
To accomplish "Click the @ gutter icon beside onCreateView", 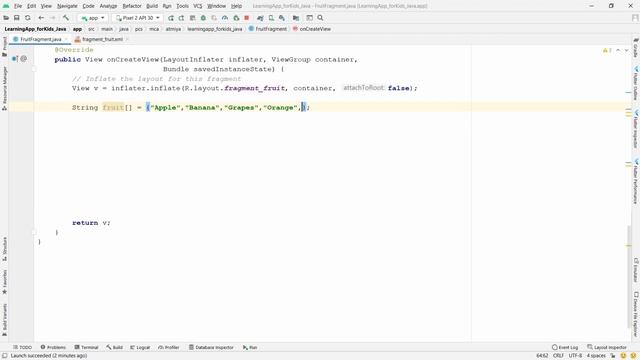I will 24,59.
